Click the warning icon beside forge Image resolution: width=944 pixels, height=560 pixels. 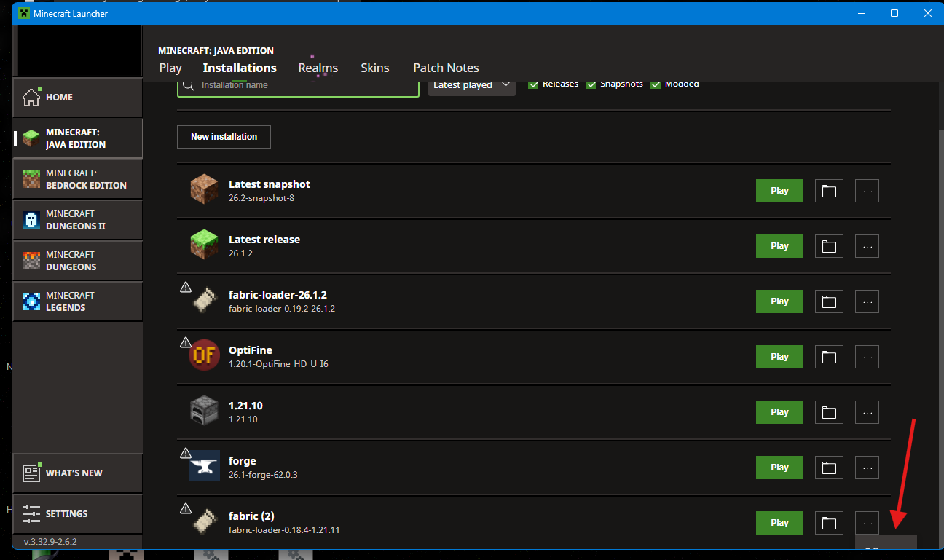[x=185, y=453]
